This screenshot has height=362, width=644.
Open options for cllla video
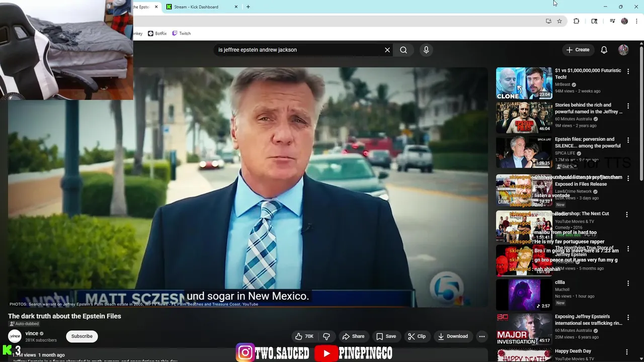coord(628,284)
